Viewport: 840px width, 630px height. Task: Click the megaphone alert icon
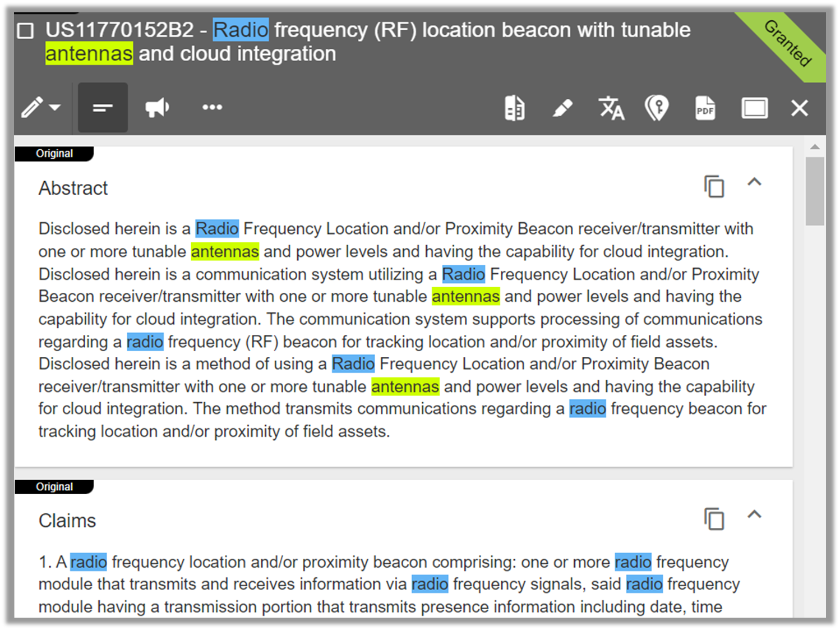[157, 107]
